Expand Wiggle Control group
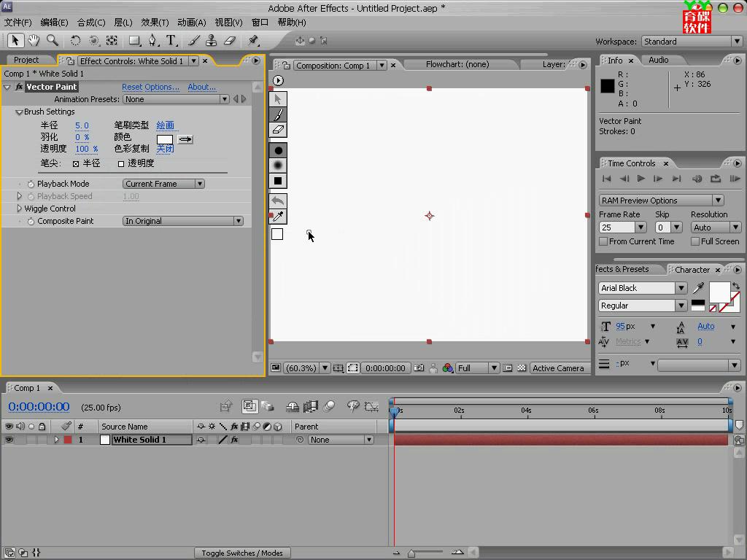 click(19, 209)
